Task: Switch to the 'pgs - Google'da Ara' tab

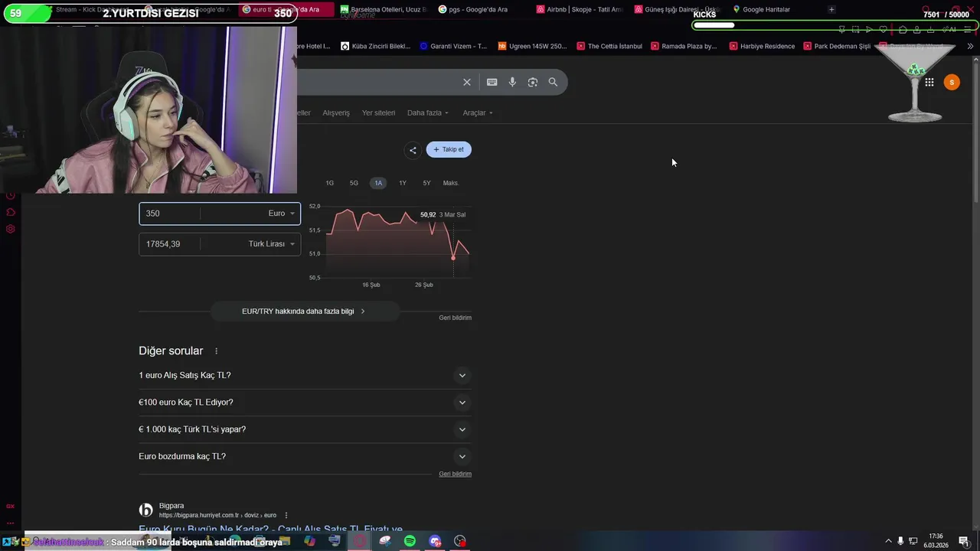Action: (479, 9)
